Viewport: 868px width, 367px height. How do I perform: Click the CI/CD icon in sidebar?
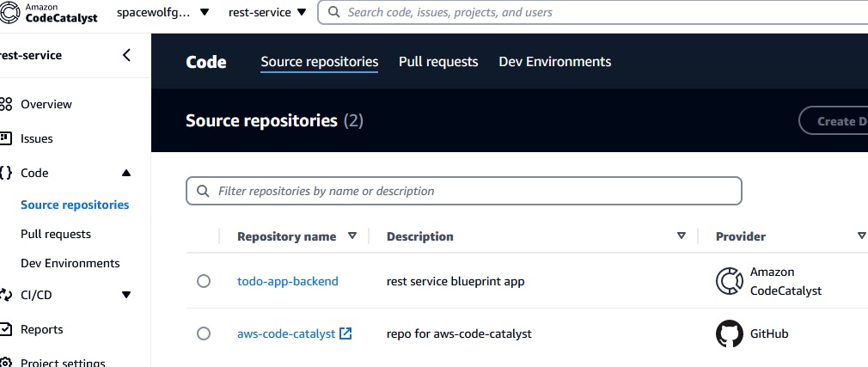[5, 295]
